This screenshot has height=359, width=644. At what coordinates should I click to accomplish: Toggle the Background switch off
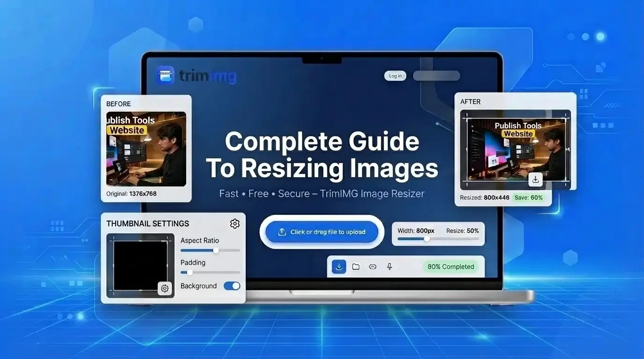click(232, 286)
